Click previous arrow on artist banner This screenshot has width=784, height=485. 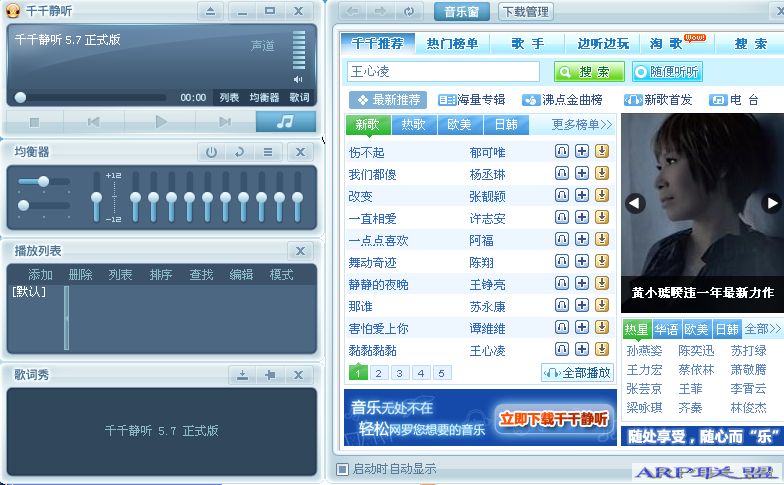(x=635, y=203)
